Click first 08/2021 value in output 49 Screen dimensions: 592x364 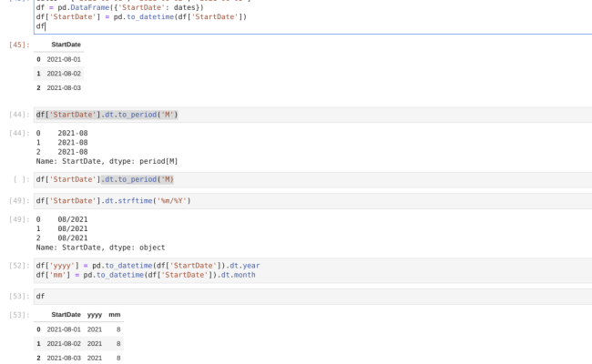click(x=73, y=219)
